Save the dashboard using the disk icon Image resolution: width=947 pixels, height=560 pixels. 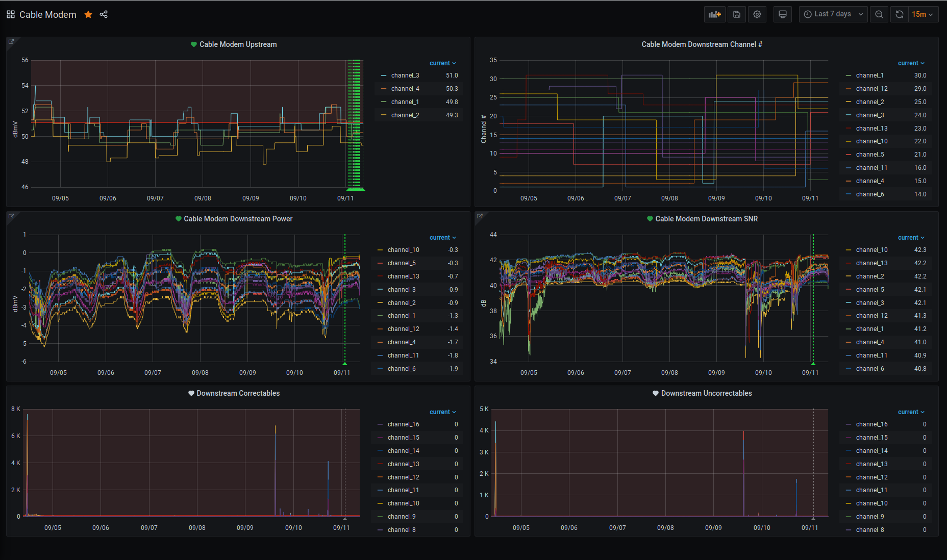click(x=736, y=14)
